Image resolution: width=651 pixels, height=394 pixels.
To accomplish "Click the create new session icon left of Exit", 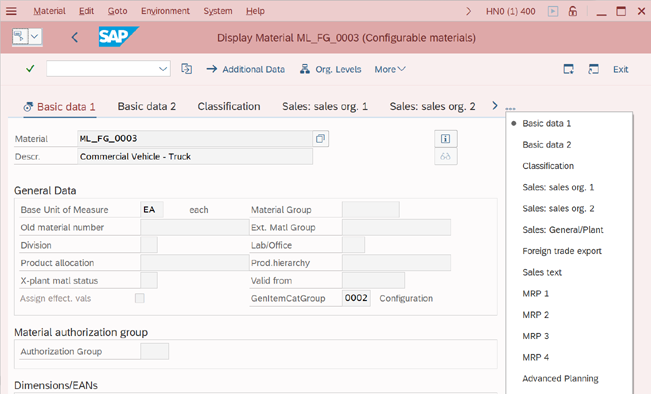I will pos(568,69).
